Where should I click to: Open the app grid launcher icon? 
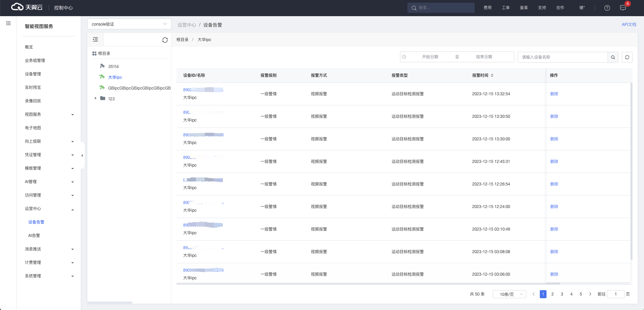tap(8, 23)
